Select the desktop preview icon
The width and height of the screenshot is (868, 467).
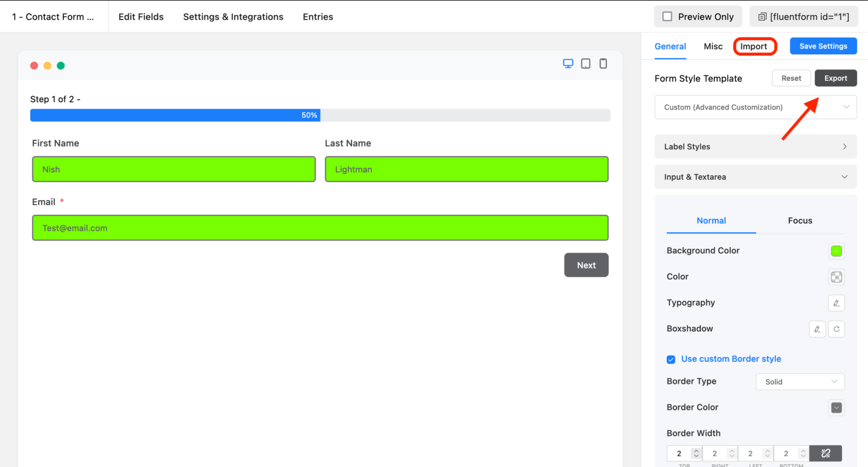click(x=567, y=63)
